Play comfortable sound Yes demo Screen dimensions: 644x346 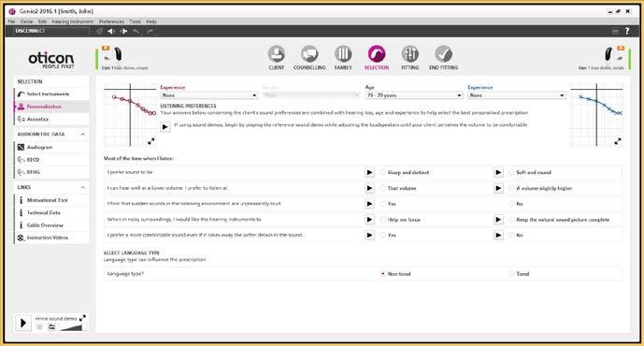pyautogui.click(x=369, y=235)
